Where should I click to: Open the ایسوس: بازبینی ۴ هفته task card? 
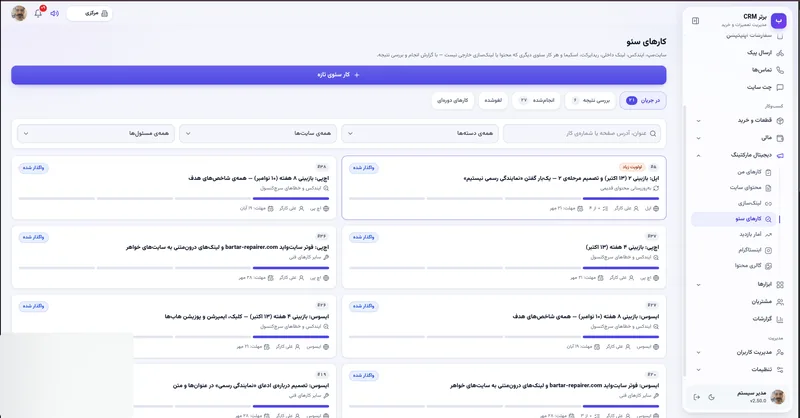(174, 326)
